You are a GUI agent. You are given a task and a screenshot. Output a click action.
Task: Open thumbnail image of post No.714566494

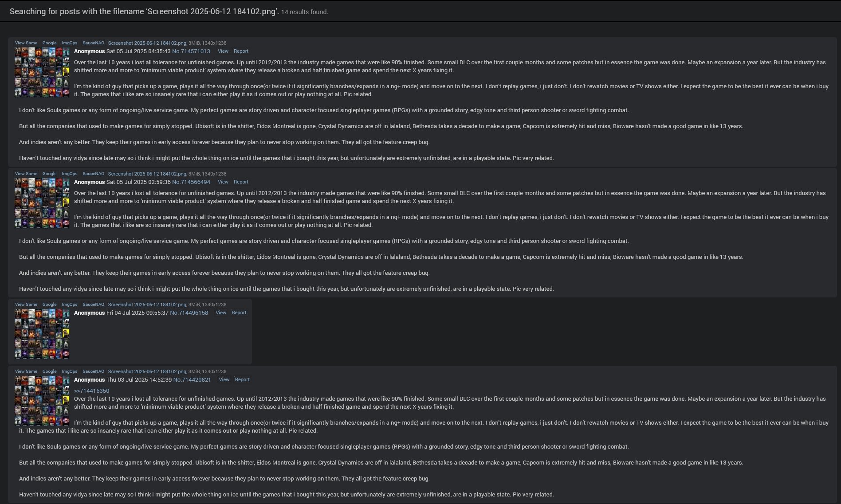pyautogui.click(x=42, y=203)
